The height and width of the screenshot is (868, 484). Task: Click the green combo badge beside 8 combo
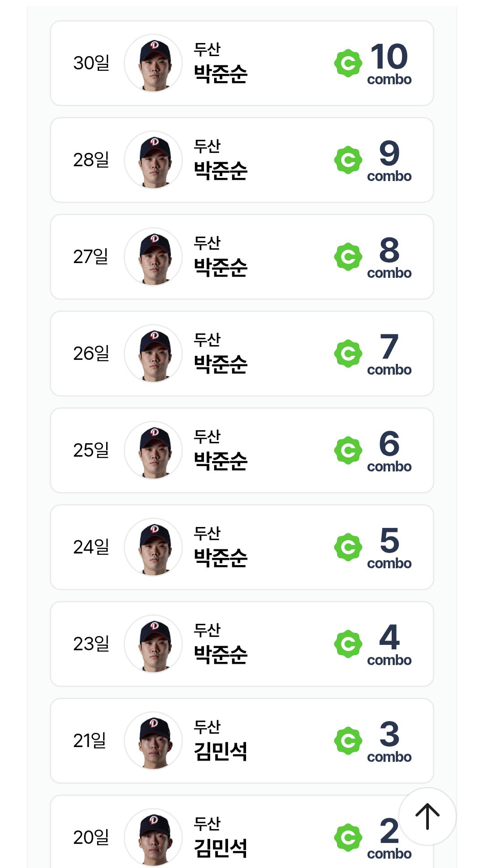coord(348,257)
